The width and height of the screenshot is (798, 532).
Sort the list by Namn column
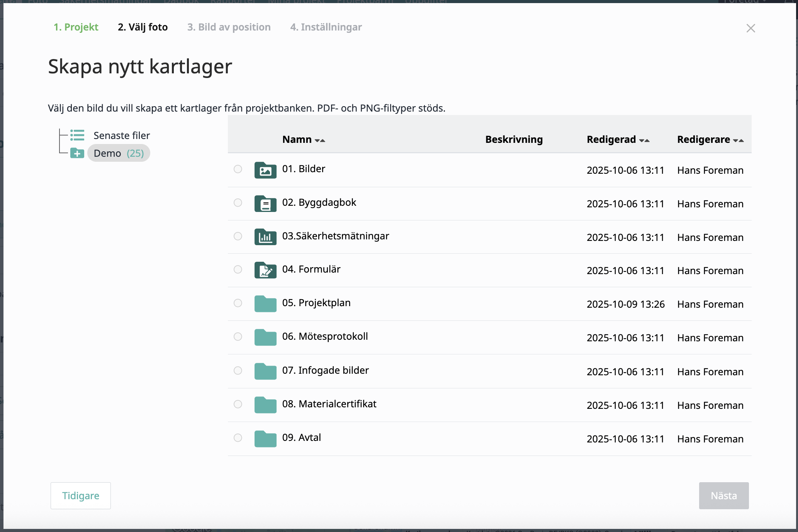pyautogui.click(x=320, y=140)
